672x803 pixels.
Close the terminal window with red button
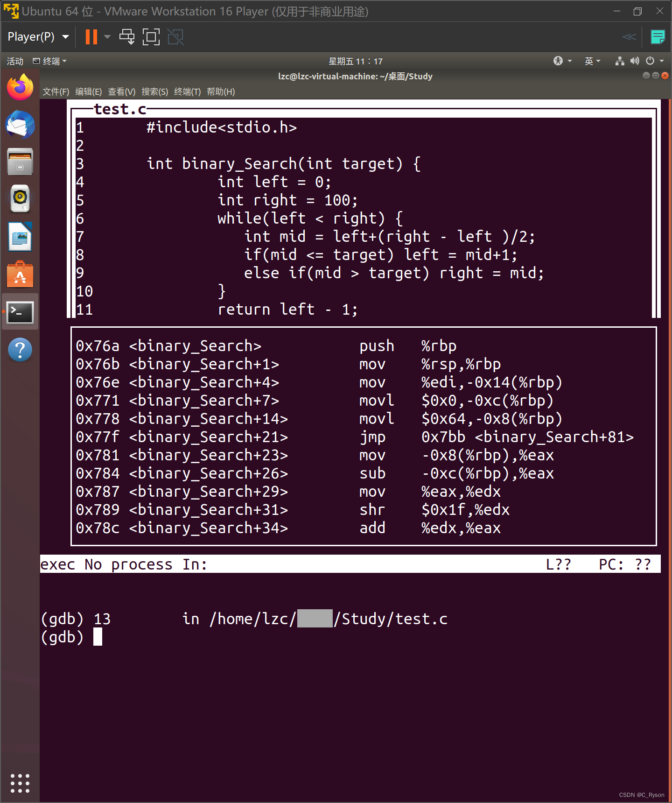click(665, 76)
